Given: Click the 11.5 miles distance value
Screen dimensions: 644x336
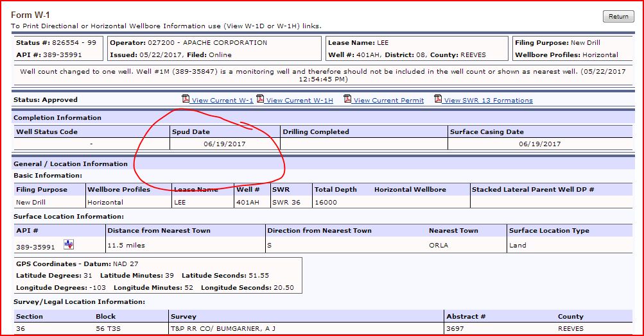Looking at the screenshot, I should [x=126, y=246].
